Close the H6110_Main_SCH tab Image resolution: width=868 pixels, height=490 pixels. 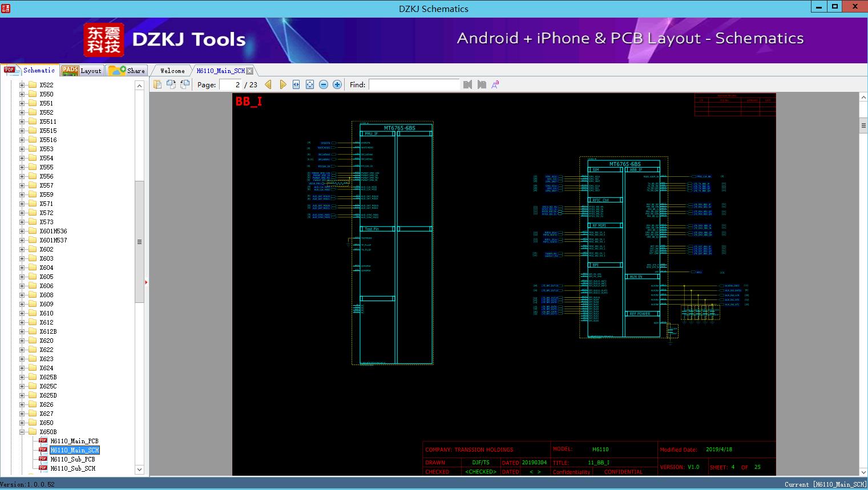tap(250, 71)
